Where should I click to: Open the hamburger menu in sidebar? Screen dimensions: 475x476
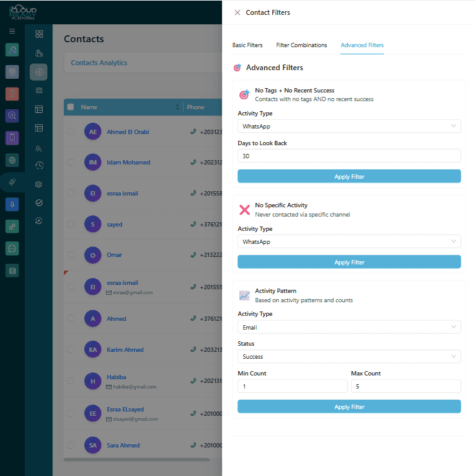click(x=12, y=31)
